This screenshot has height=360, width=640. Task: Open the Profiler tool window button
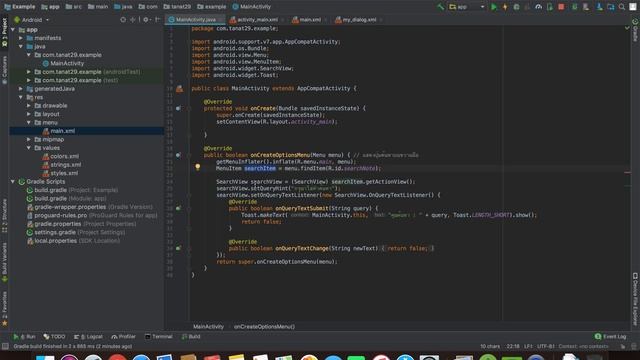(x=123, y=336)
